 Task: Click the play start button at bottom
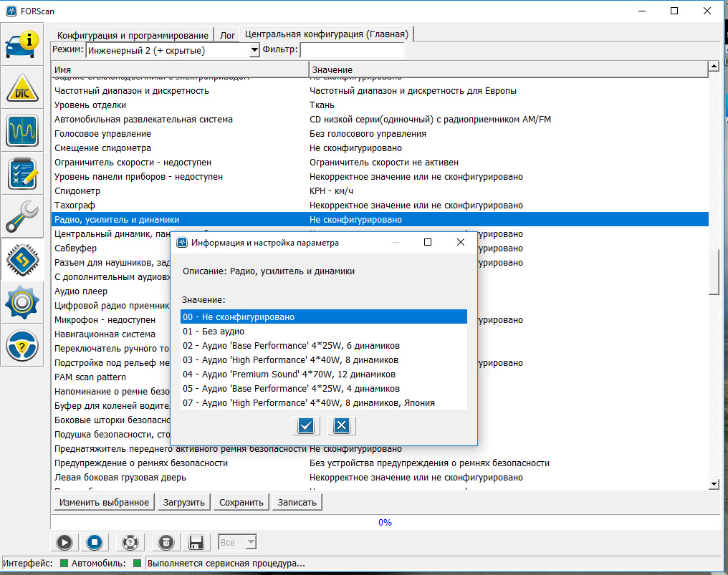[64, 542]
